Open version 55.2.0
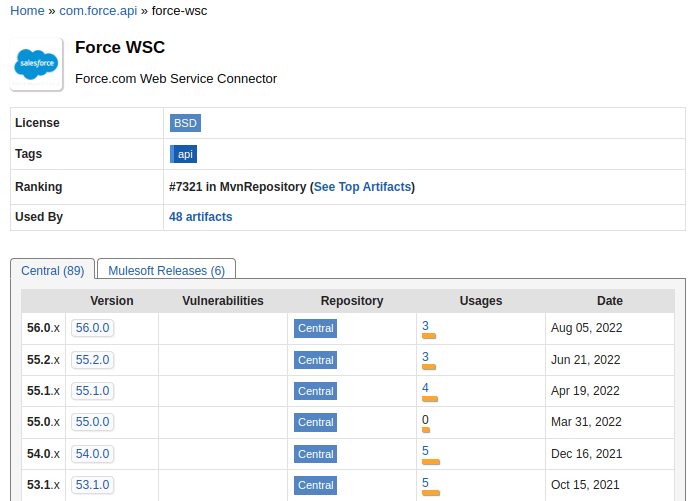 pyautogui.click(x=93, y=360)
